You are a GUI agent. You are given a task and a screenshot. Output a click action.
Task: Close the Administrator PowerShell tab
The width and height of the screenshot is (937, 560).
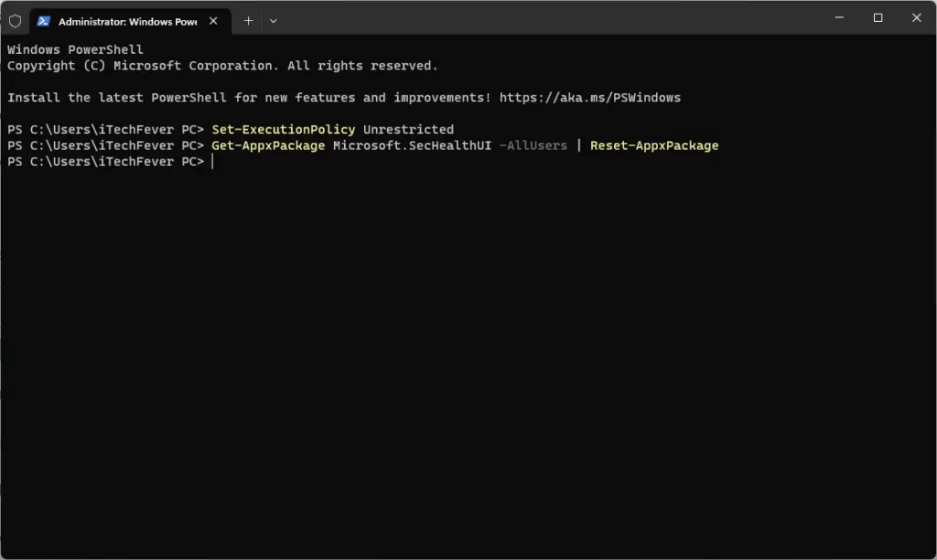213,21
